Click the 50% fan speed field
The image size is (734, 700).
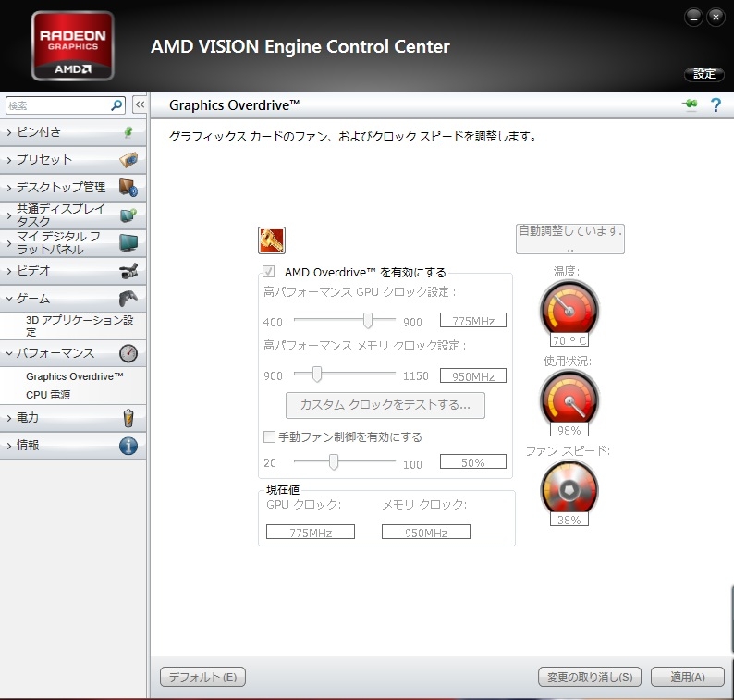(x=472, y=461)
